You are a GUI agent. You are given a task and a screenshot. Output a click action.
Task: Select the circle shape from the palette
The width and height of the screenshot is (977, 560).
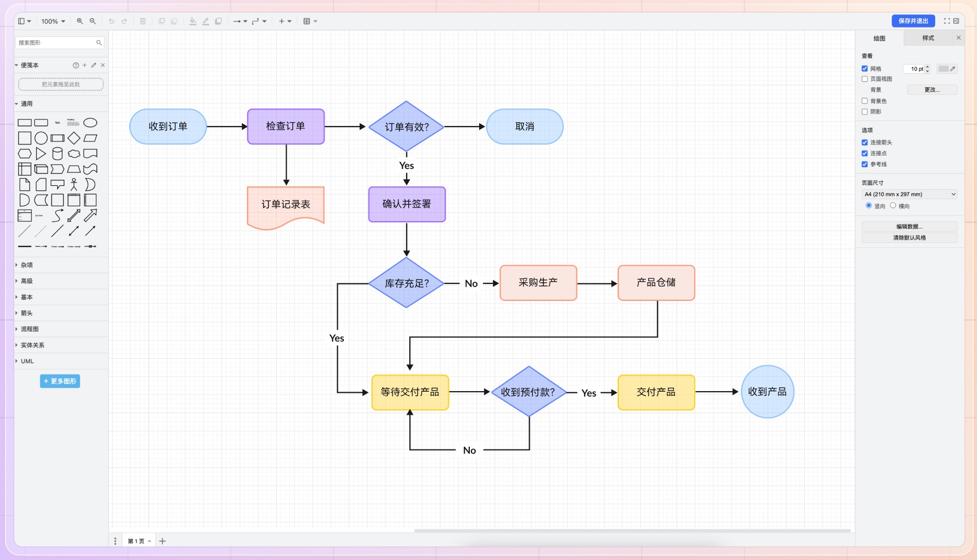click(x=41, y=138)
